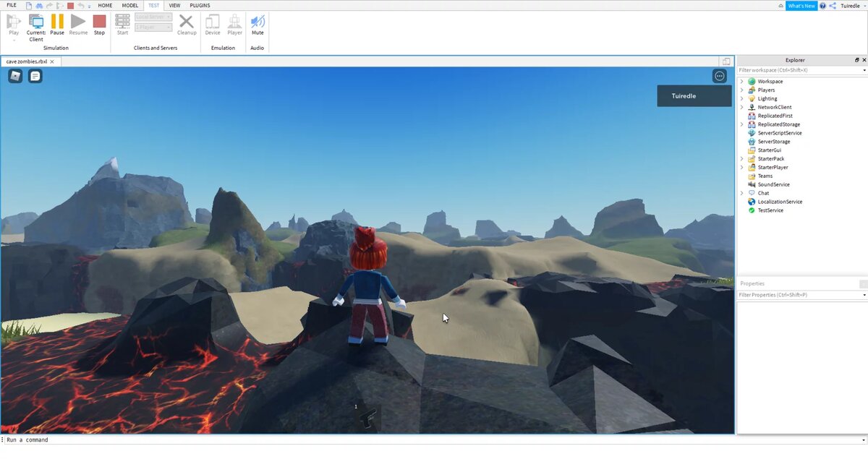Click the help question mark icon
The height and width of the screenshot is (459, 868).
click(x=823, y=6)
